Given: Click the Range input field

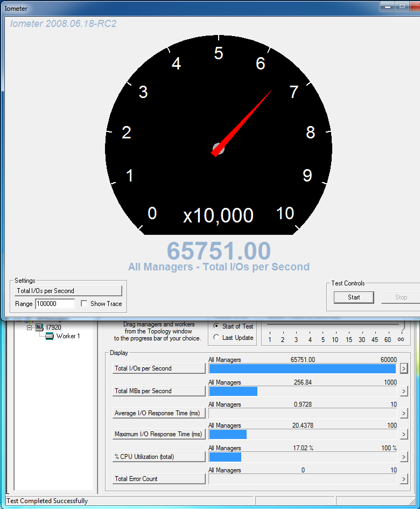Looking at the screenshot, I should (x=55, y=304).
